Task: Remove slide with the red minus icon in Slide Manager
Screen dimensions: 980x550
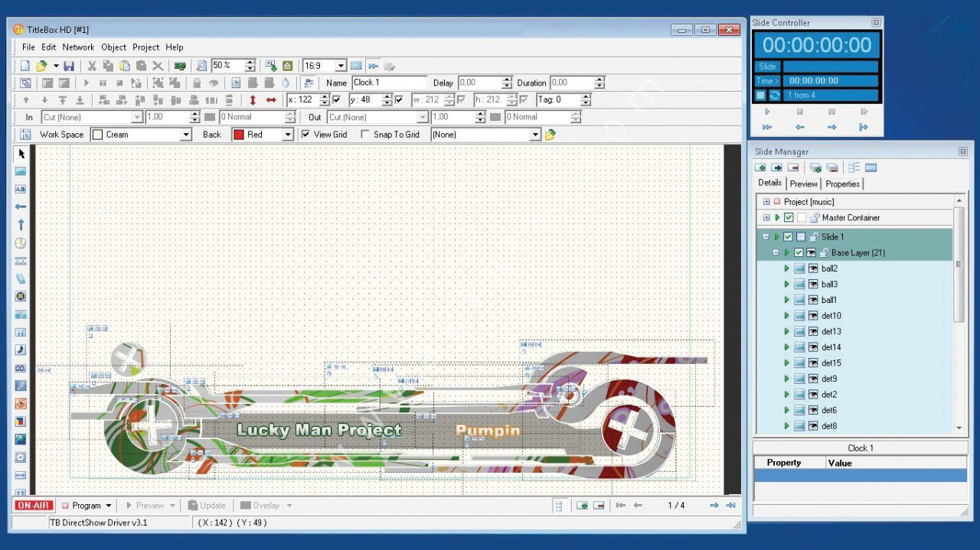Action: 793,168
